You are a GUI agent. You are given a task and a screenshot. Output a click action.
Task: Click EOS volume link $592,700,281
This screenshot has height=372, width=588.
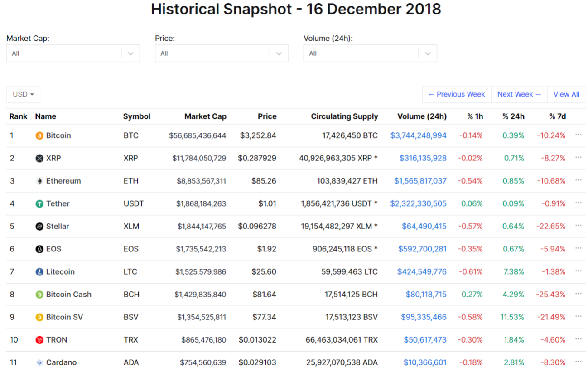[x=423, y=249]
